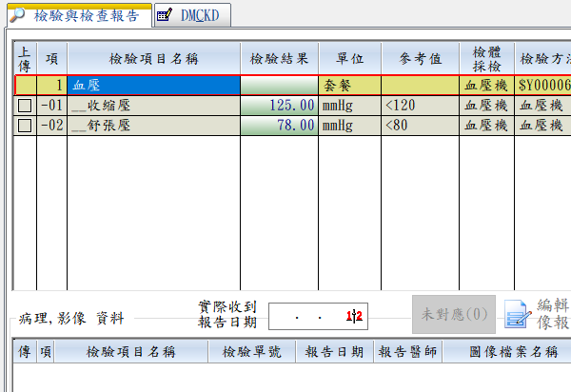571x392 pixels.
Task: Click the 圖像檔案名稱 column header
Action: point(513,352)
